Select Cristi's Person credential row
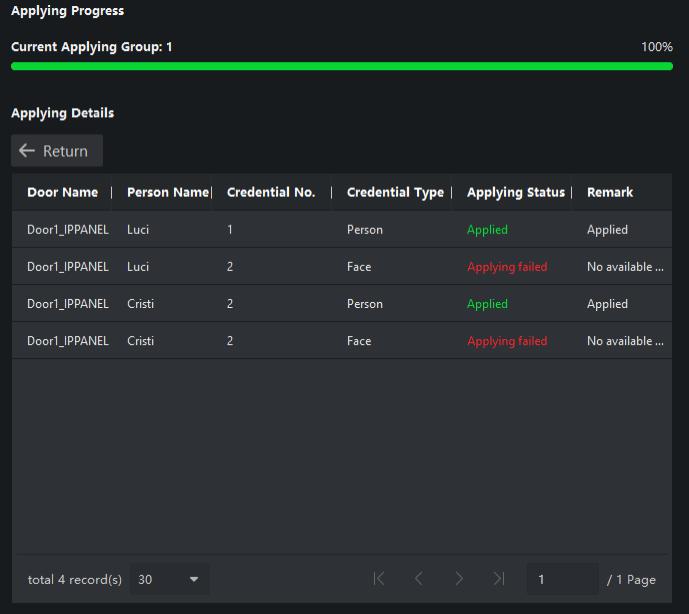The width and height of the screenshot is (689, 614). (341, 304)
